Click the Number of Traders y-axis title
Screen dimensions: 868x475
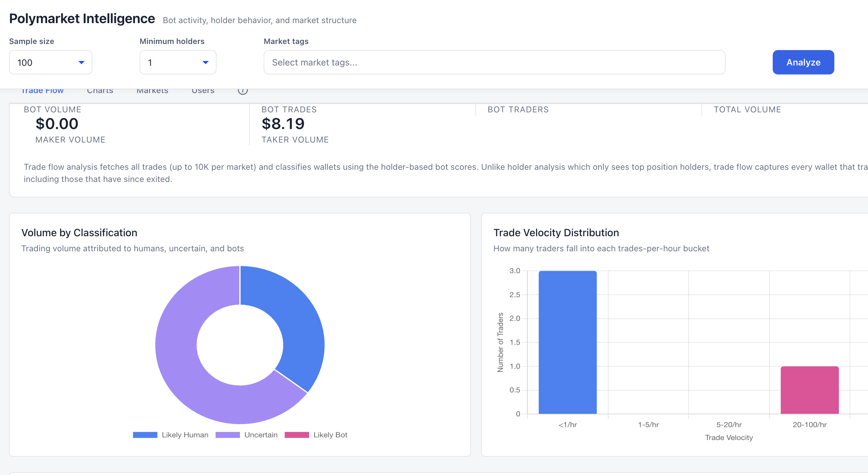coord(500,342)
